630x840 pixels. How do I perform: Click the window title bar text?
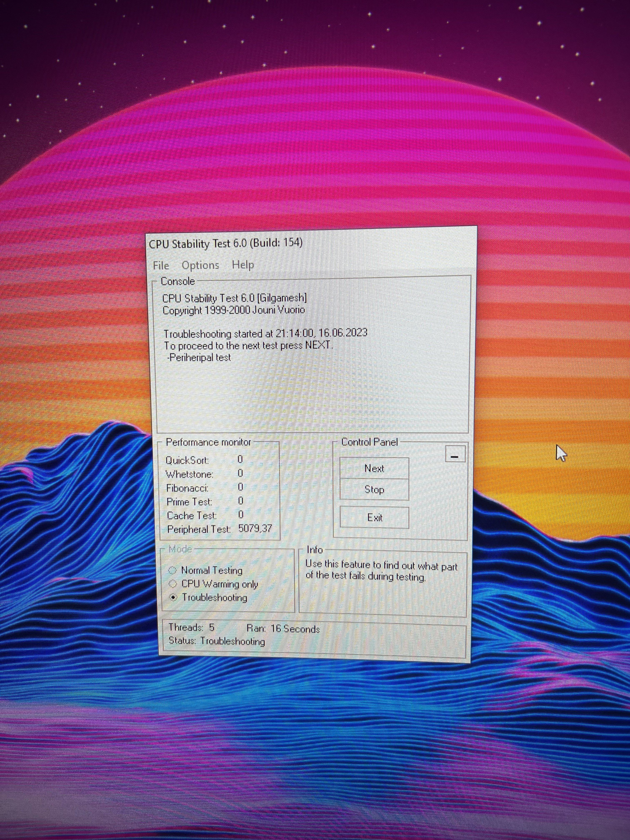pyautogui.click(x=226, y=243)
